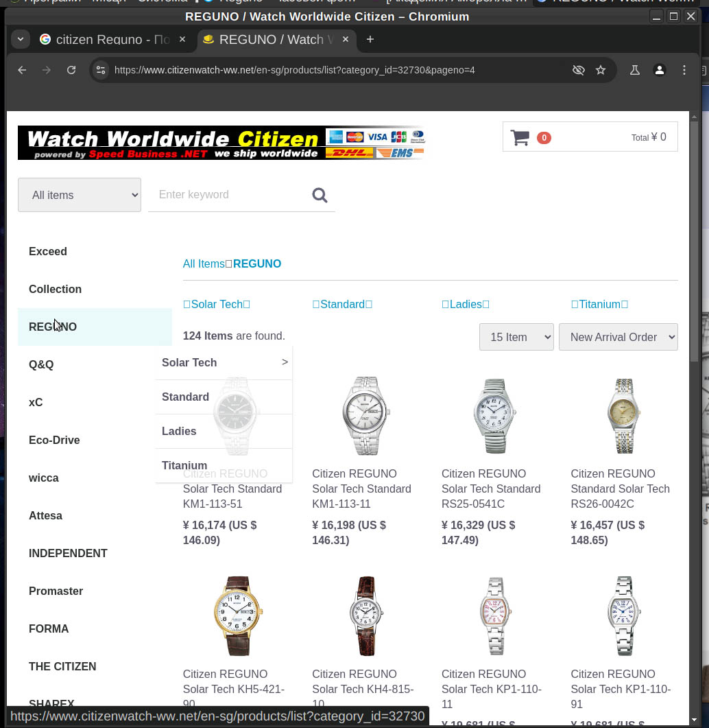Expand the tab search chevron
The image size is (709, 728).
coord(21,40)
